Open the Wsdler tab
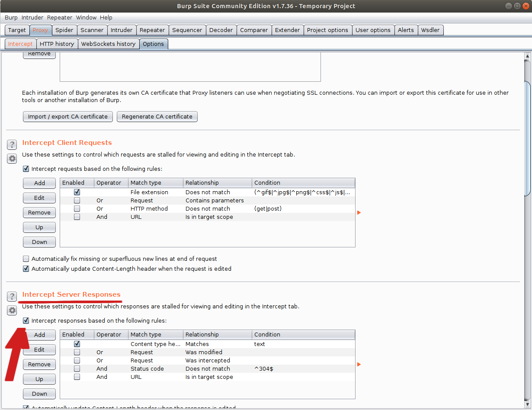This screenshot has height=410, width=532. [x=430, y=30]
